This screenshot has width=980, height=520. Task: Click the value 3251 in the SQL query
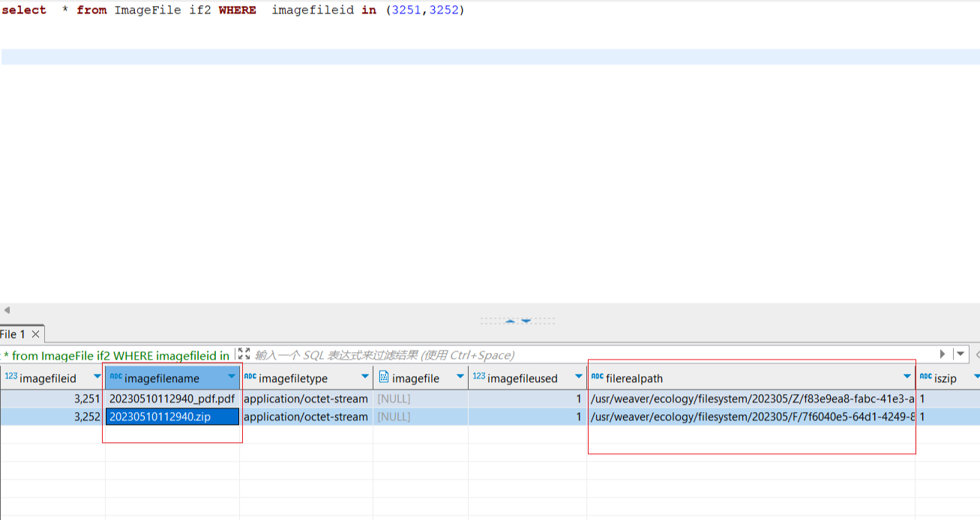tap(406, 10)
